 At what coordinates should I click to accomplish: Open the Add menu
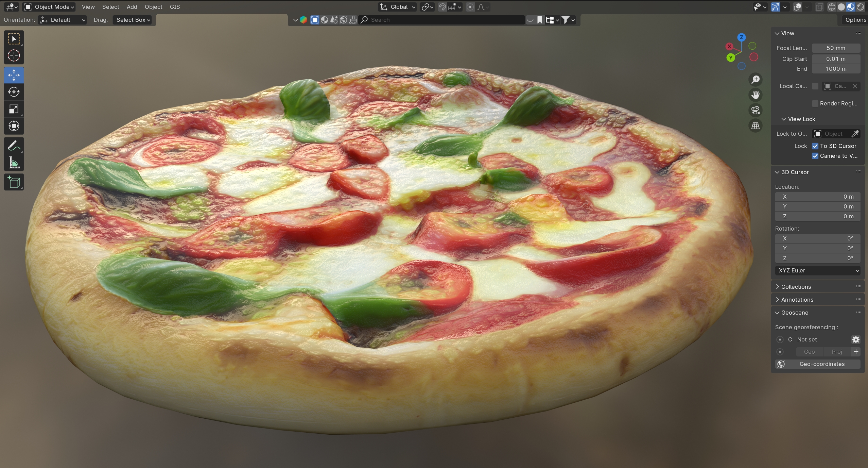click(132, 7)
